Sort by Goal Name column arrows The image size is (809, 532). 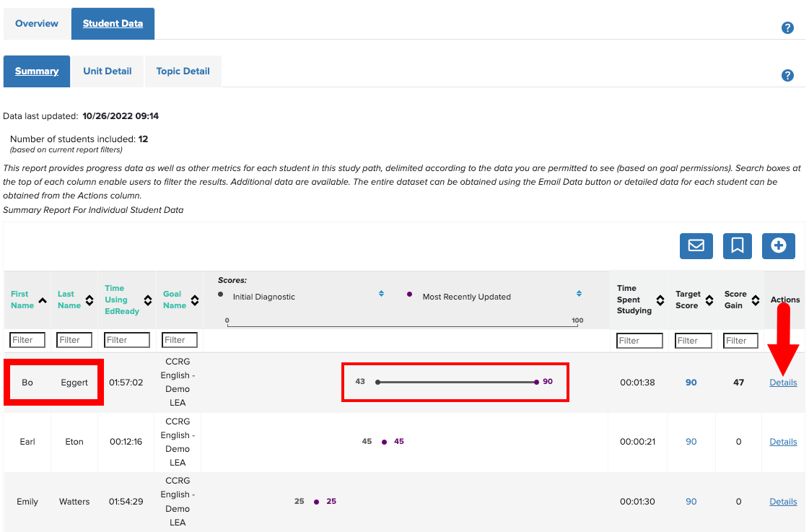[195, 300]
